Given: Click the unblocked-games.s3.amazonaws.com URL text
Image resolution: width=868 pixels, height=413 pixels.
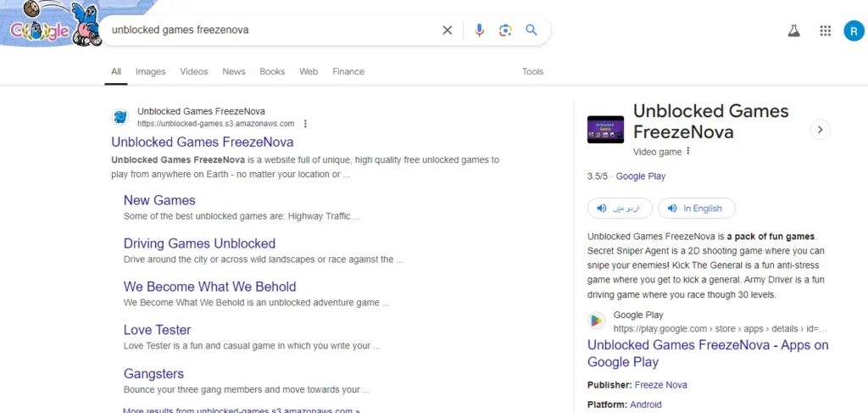Looking at the screenshot, I should point(216,124).
